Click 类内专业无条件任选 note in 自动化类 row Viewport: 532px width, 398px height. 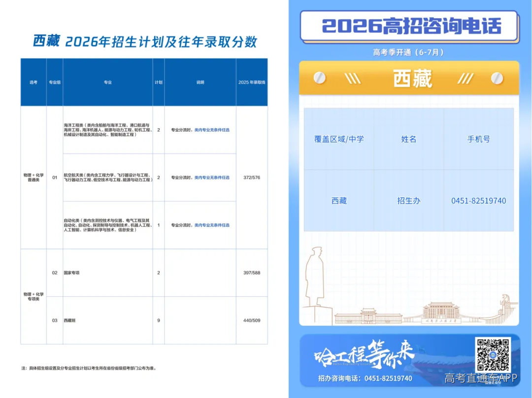[x=212, y=225]
